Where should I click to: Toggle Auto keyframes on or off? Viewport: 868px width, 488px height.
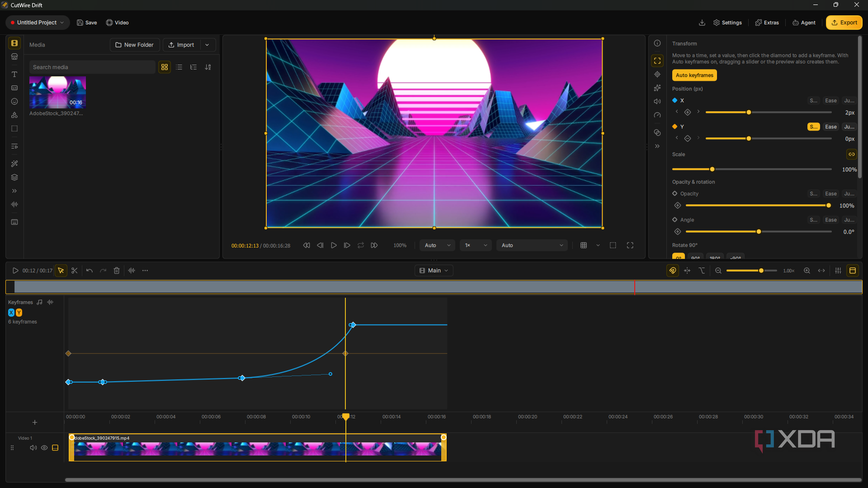click(x=694, y=75)
